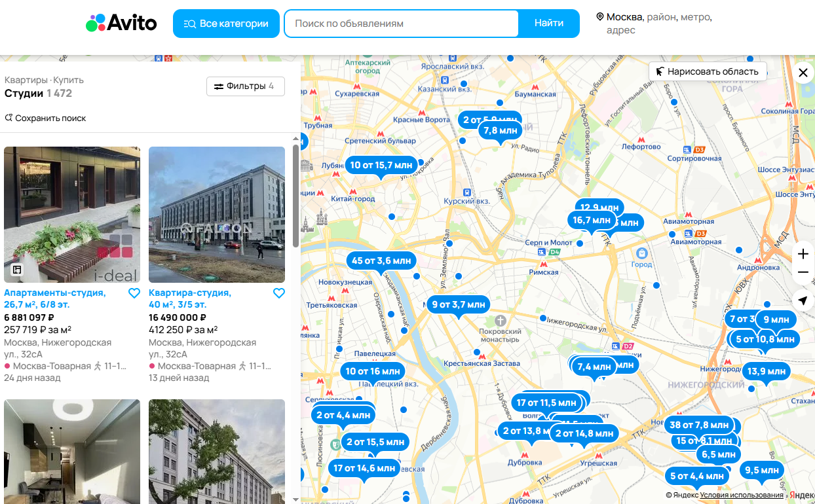Open the Все категории menu
The height and width of the screenshot is (504, 815).
[x=226, y=24]
